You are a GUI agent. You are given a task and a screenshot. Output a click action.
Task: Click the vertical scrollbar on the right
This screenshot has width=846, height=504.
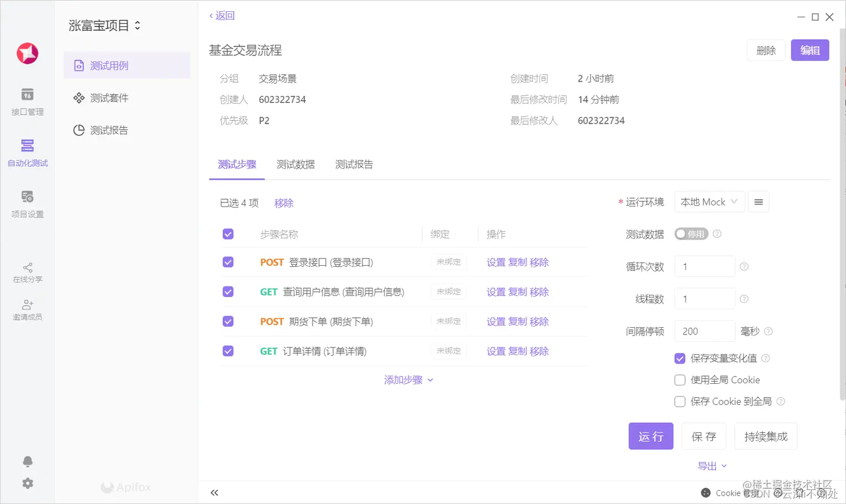(843, 215)
